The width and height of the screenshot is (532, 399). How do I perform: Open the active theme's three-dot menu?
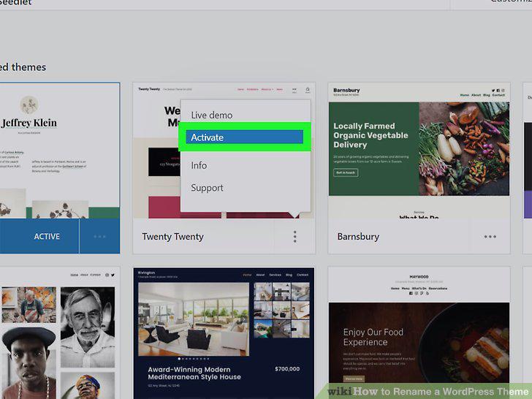click(99, 237)
